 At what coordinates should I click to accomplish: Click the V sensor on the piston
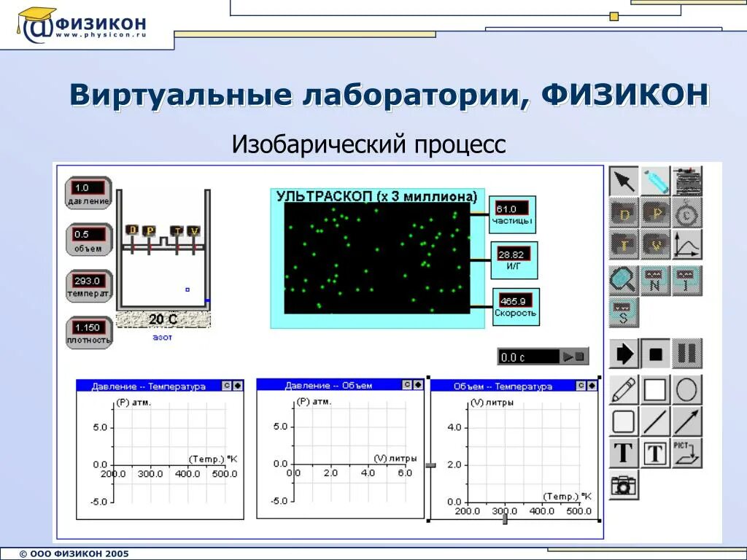point(194,231)
